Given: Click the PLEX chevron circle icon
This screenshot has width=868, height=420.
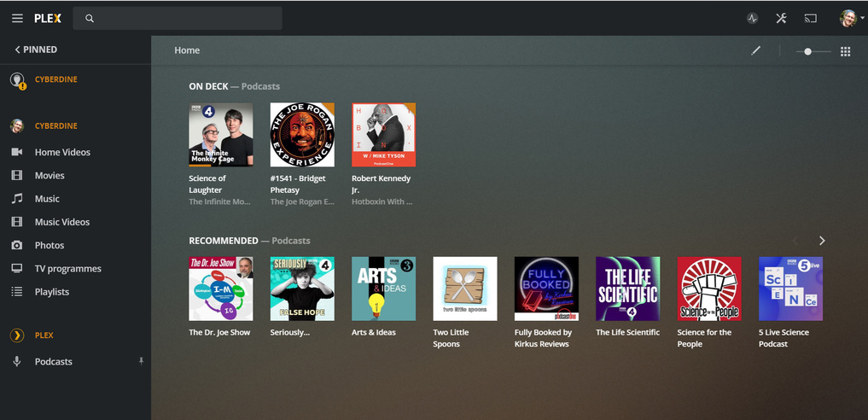Looking at the screenshot, I should pyautogui.click(x=17, y=335).
